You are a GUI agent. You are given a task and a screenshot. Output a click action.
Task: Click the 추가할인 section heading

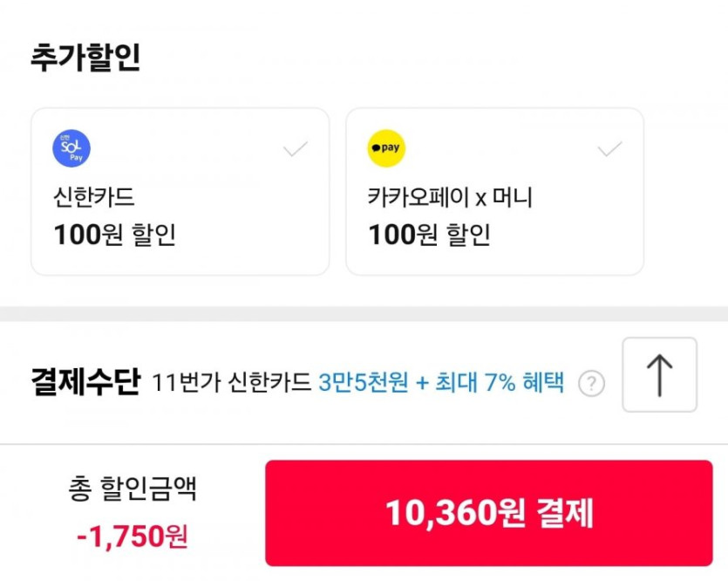click(x=85, y=58)
